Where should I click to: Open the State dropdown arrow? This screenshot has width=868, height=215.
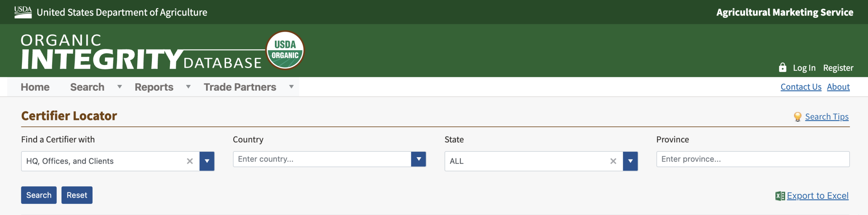click(630, 161)
